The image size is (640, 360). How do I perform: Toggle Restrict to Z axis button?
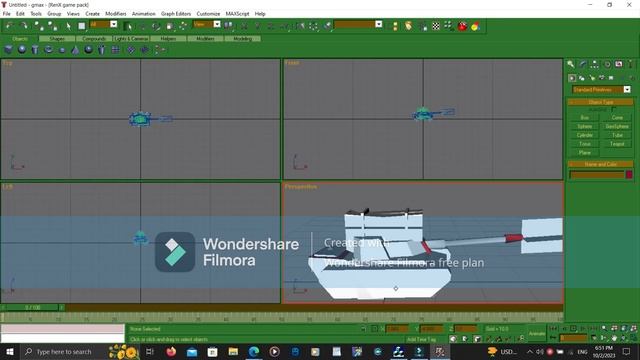point(271,26)
